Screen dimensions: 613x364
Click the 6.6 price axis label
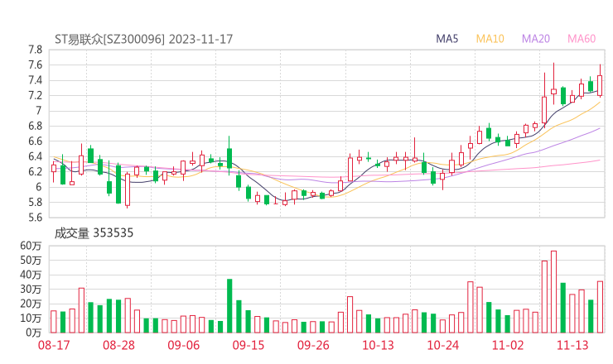coord(35,141)
